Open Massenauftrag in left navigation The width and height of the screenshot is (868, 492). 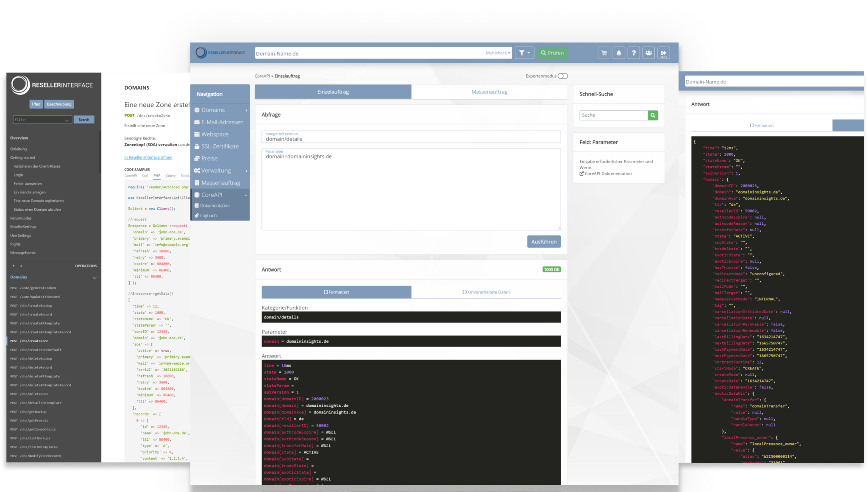[x=220, y=183]
